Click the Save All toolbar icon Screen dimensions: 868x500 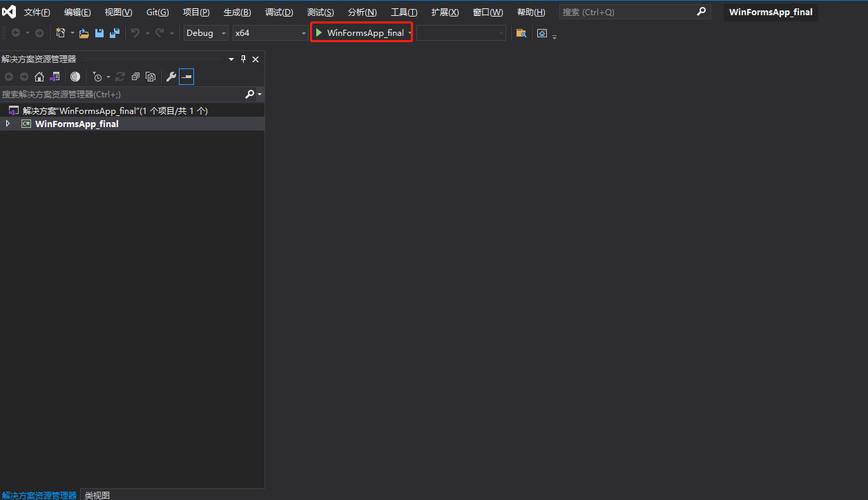[115, 33]
